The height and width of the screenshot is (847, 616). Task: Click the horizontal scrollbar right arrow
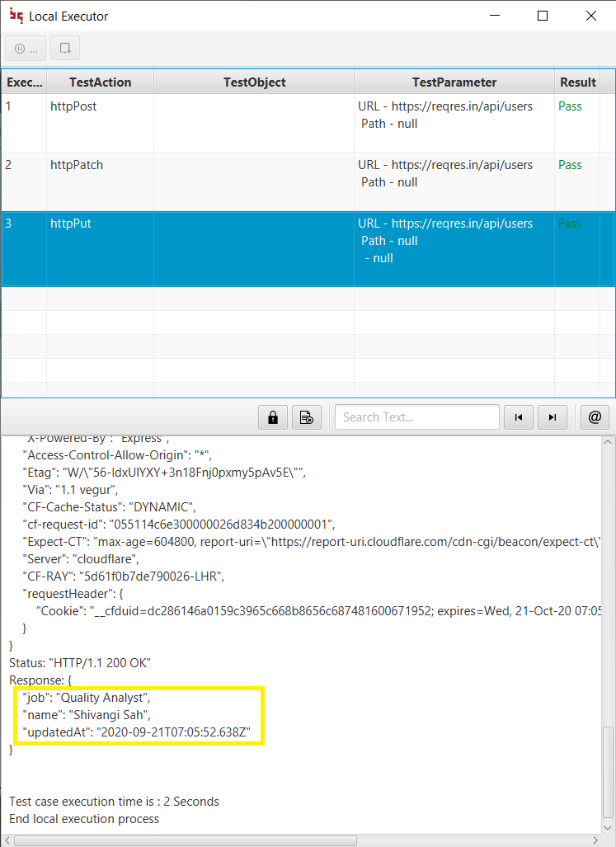(595, 840)
